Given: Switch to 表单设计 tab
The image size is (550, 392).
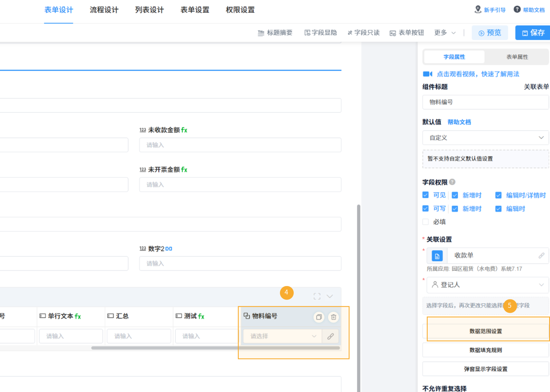Looking at the screenshot, I should pos(59,10).
